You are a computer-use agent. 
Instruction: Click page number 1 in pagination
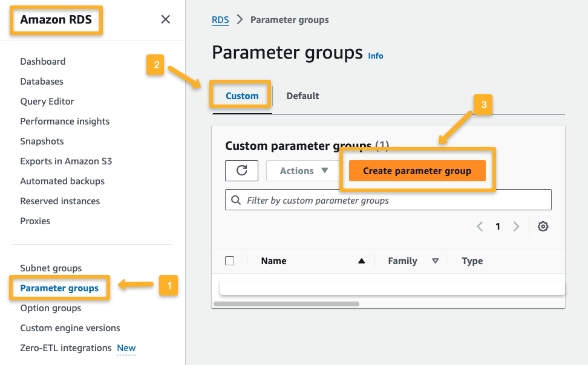(x=498, y=227)
